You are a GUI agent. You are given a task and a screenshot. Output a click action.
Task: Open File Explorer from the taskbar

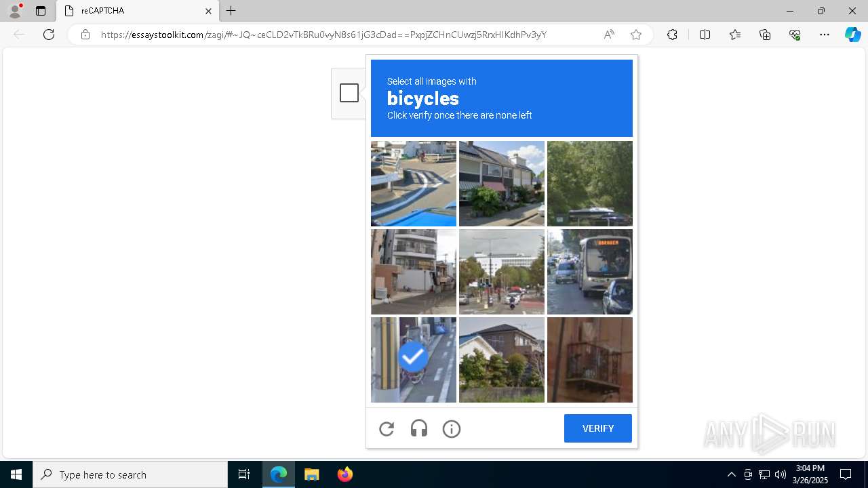pyautogui.click(x=311, y=474)
